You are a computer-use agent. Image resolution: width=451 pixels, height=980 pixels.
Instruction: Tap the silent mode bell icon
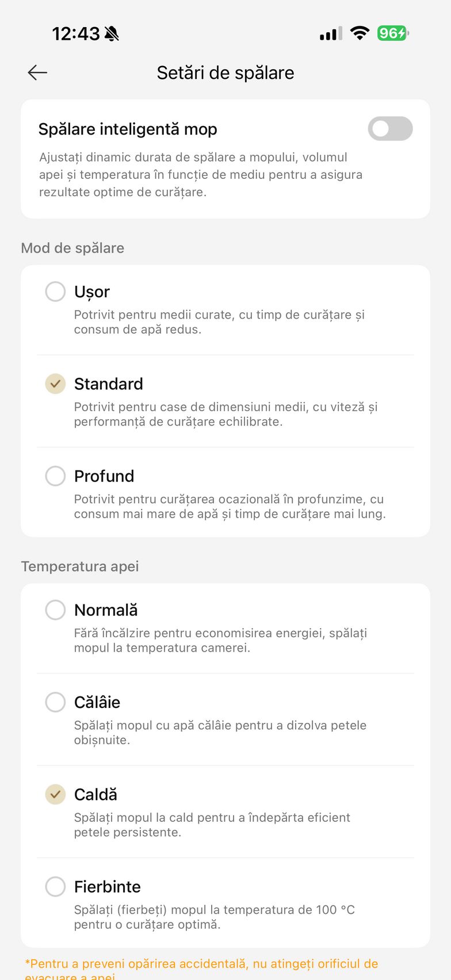point(112,34)
